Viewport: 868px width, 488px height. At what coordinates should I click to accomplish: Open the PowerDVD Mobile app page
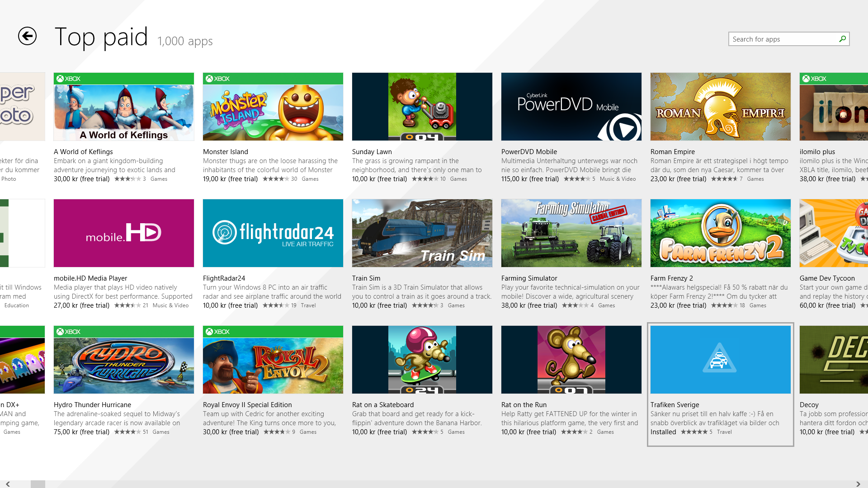[571, 107]
